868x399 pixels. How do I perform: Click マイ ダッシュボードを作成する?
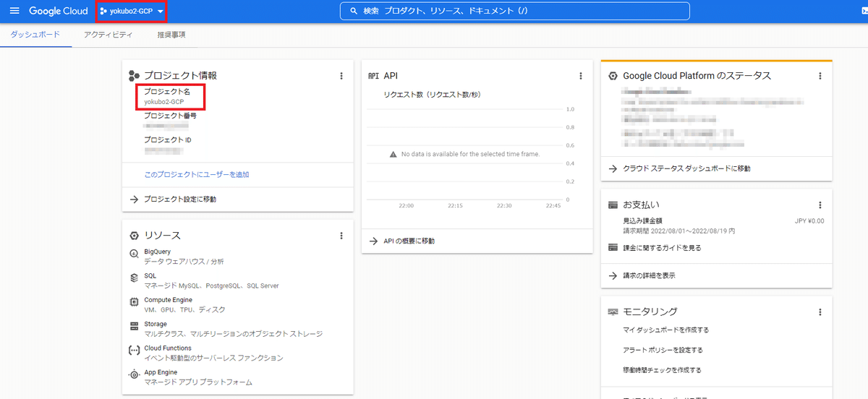665,330
